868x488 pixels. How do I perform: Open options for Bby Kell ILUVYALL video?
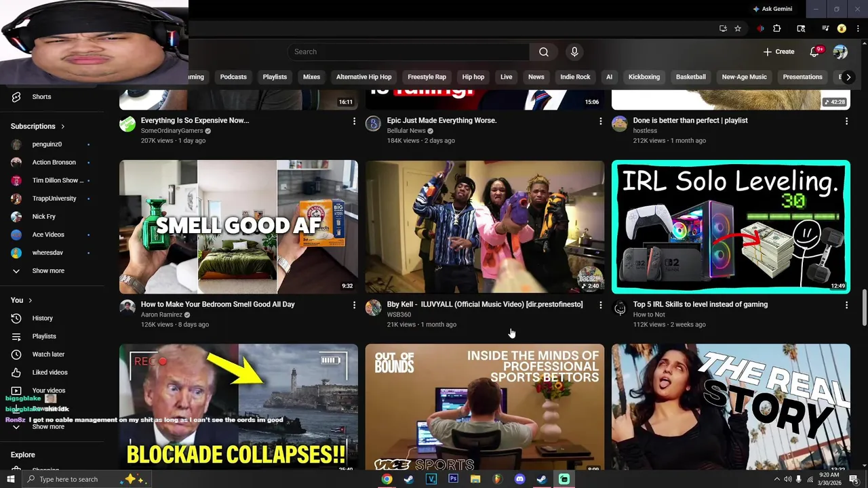pos(600,305)
